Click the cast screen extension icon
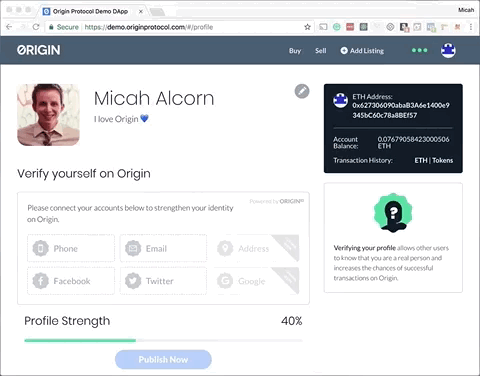Viewport: 480px width, 376px height. pyautogui.click(x=323, y=27)
